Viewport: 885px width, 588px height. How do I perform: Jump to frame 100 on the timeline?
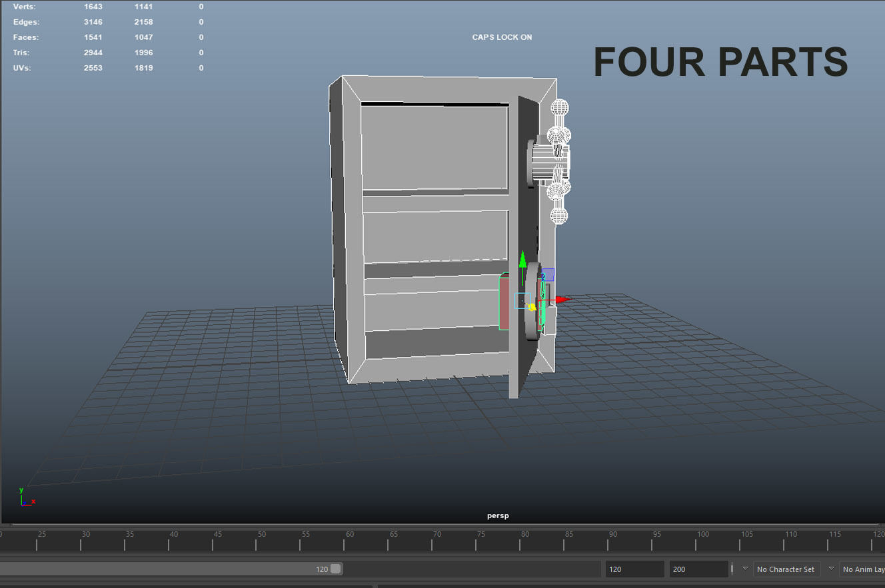703,534
